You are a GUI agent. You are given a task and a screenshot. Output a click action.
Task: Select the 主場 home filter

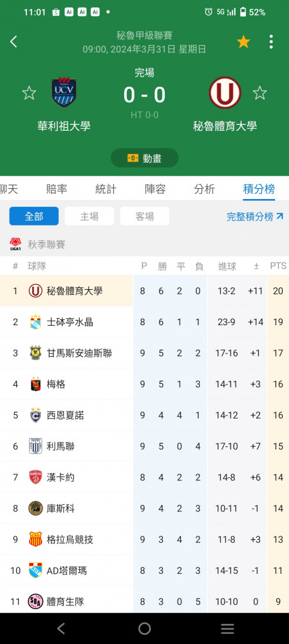pos(89,216)
